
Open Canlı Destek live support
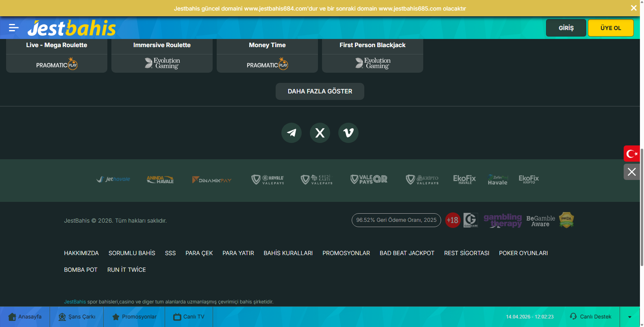(x=591, y=317)
